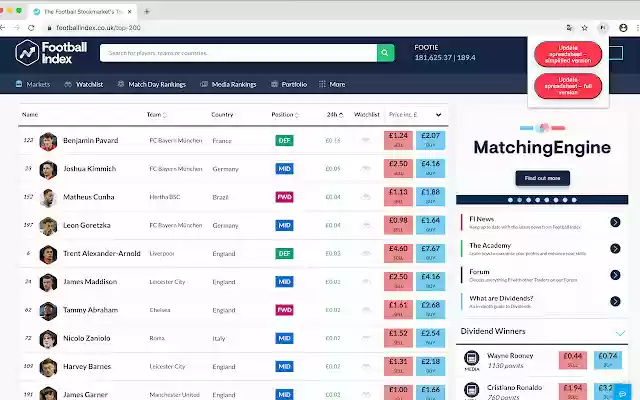Sell Cristiano Ronaldo at £1.94
The height and width of the screenshot is (400, 640).
[573, 391]
